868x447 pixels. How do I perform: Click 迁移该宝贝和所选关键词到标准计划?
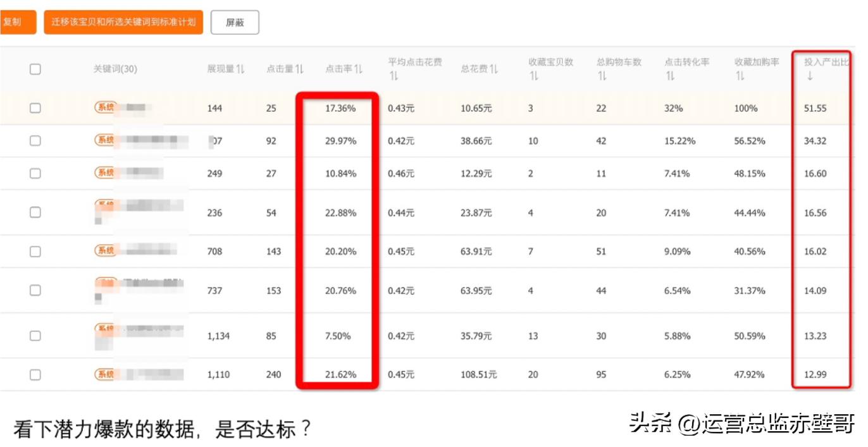point(123,21)
